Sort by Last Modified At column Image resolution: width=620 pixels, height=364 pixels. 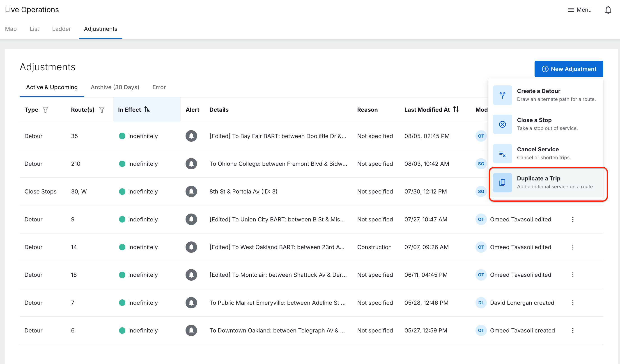pos(456,109)
